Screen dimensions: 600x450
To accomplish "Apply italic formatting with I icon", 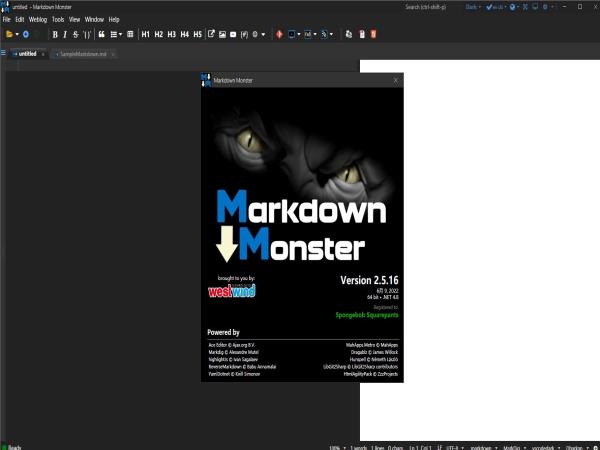I will (x=65, y=35).
